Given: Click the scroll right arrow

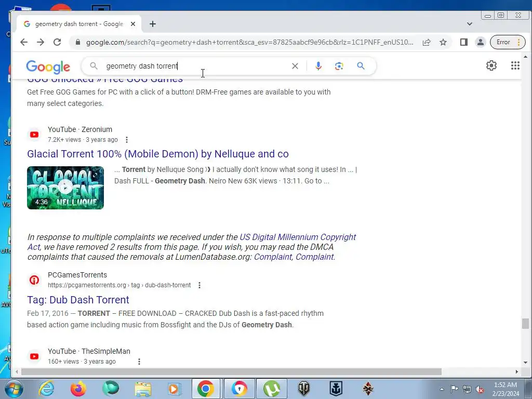Looking at the screenshot, I should (x=517, y=372).
